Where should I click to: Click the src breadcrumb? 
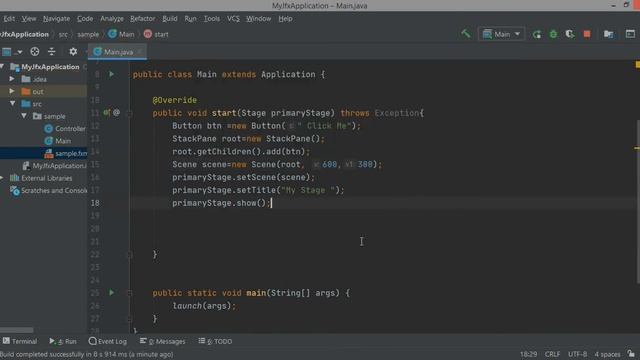tap(63, 35)
